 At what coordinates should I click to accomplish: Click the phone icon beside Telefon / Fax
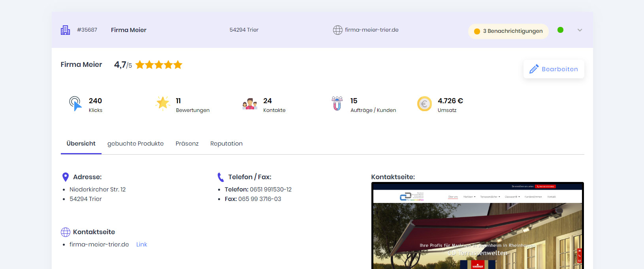(x=221, y=177)
